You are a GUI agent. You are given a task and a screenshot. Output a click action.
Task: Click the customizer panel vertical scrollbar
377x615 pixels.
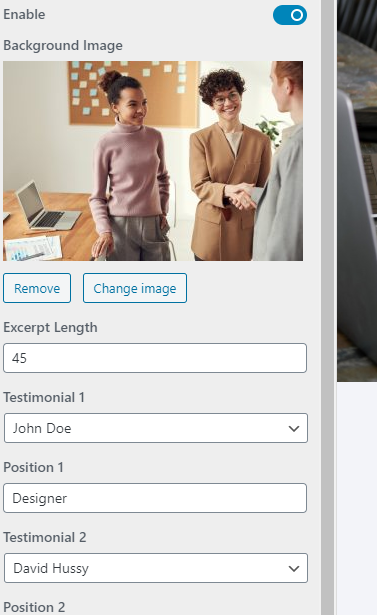(328, 308)
